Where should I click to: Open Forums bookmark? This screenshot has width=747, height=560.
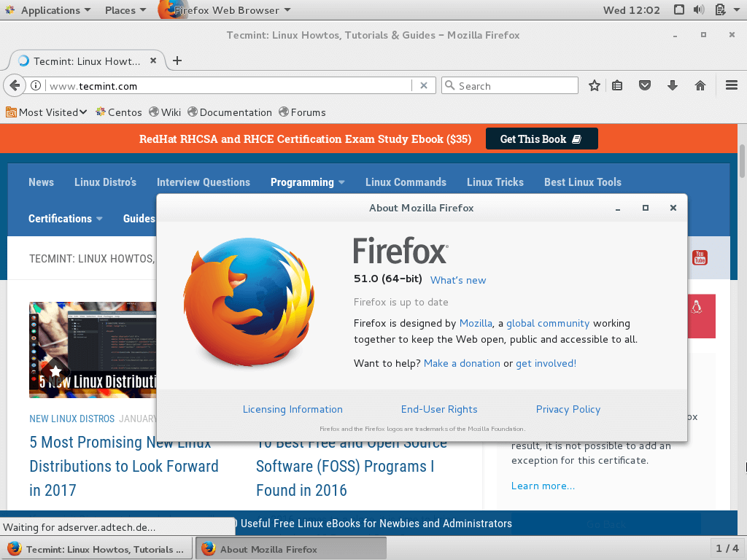pos(303,112)
